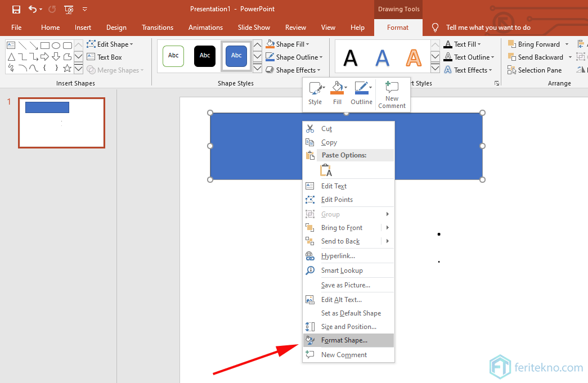This screenshot has height=383, width=588.
Task: Select the Rectangle shape in the gallery
Action: click(45, 46)
